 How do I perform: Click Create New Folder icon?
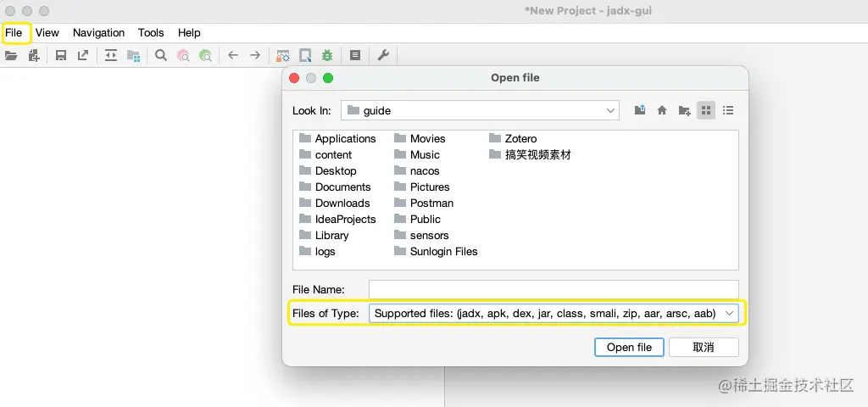684,110
